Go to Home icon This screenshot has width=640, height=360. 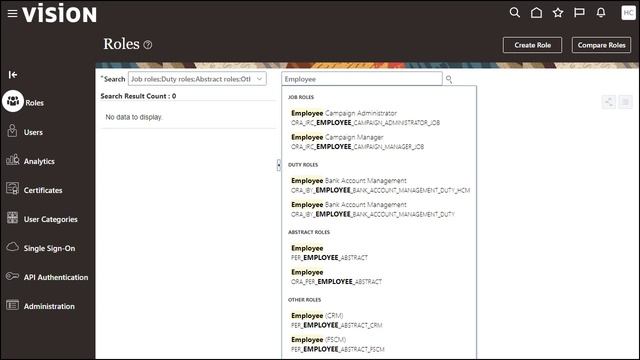[536, 13]
